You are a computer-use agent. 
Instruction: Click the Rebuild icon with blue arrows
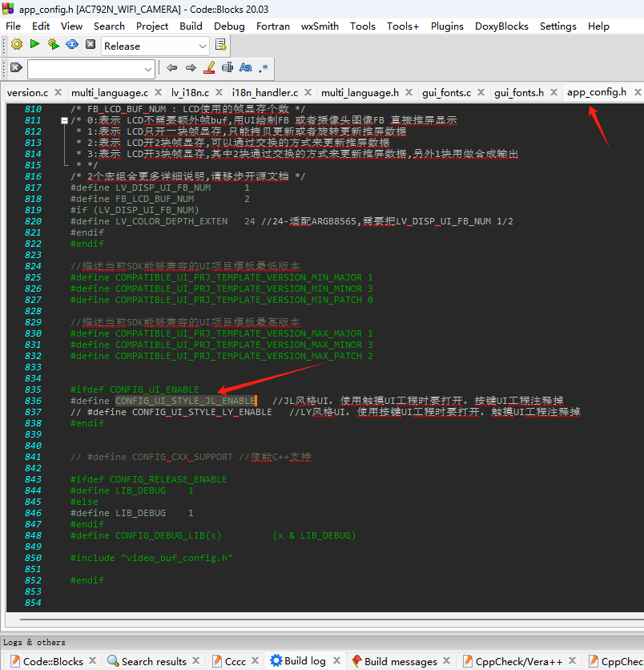72,44
